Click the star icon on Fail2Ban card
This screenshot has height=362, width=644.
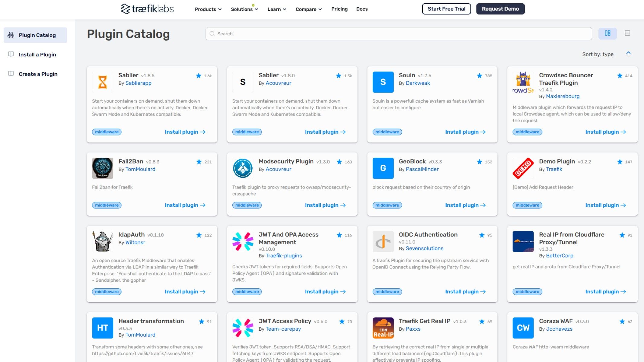click(199, 162)
